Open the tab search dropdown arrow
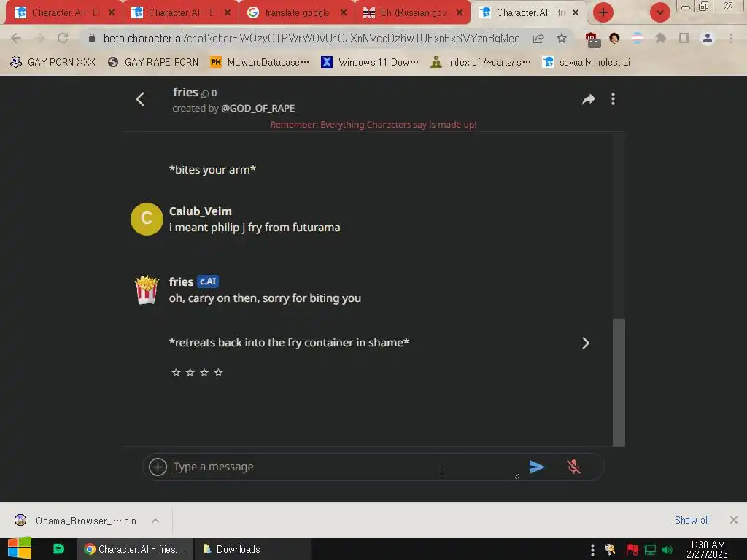This screenshot has height=560, width=747. (x=659, y=12)
